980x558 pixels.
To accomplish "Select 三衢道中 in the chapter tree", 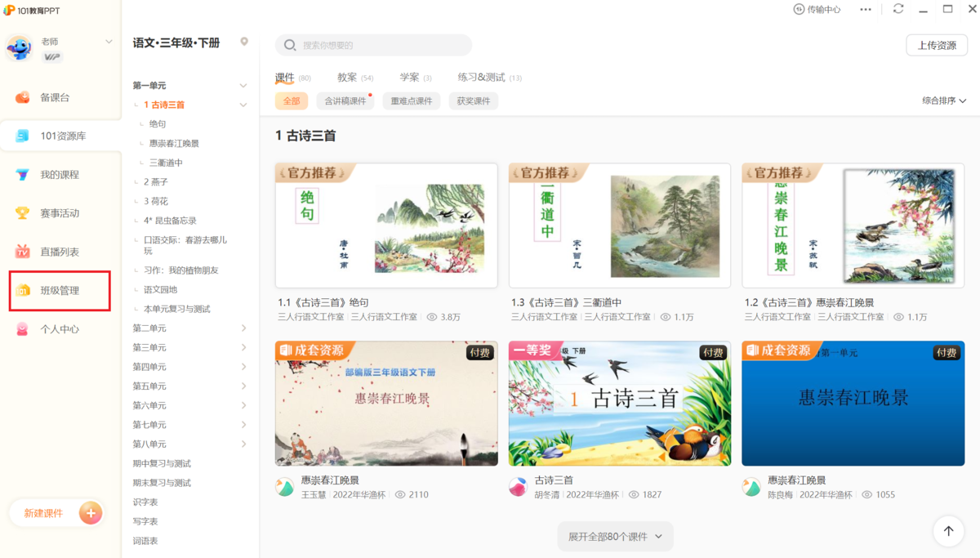I will (x=166, y=163).
